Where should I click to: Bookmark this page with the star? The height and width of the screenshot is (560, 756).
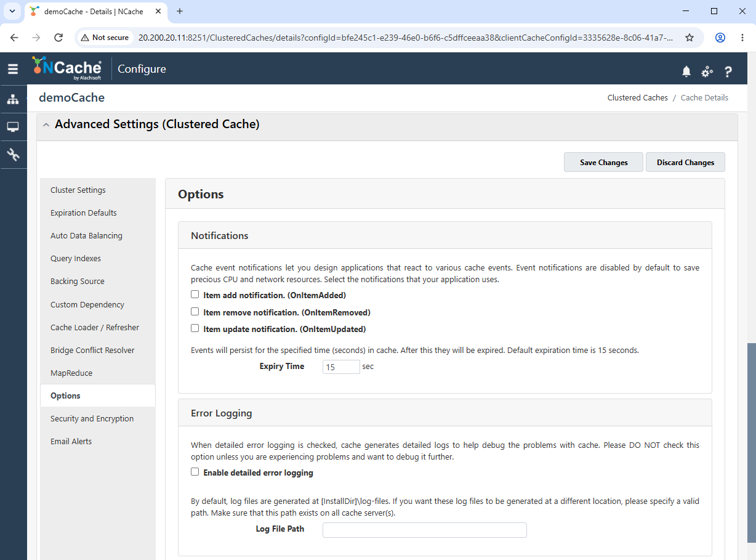pyautogui.click(x=690, y=38)
